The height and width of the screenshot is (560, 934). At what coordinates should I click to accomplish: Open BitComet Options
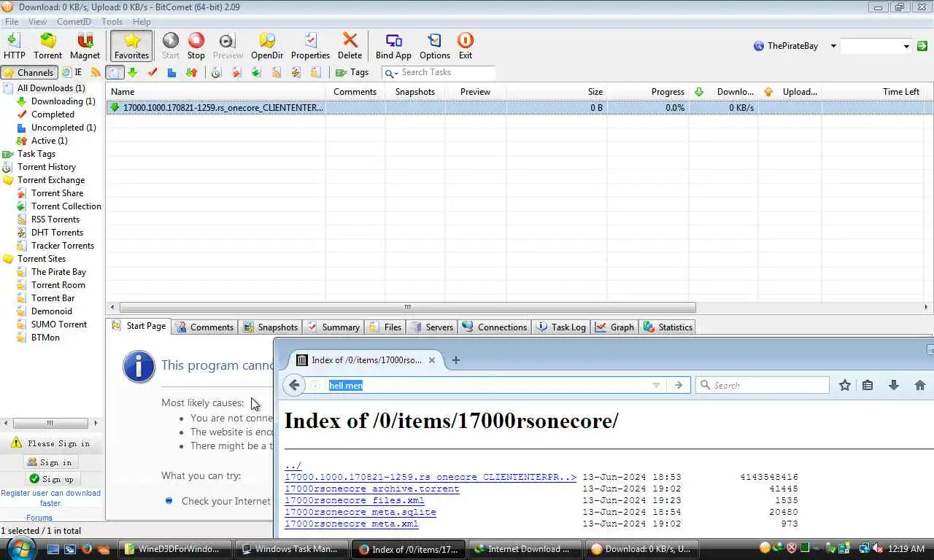(x=435, y=45)
